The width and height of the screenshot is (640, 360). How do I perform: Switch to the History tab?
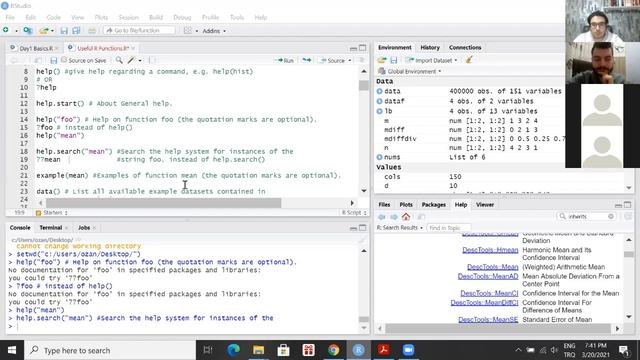coord(430,48)
